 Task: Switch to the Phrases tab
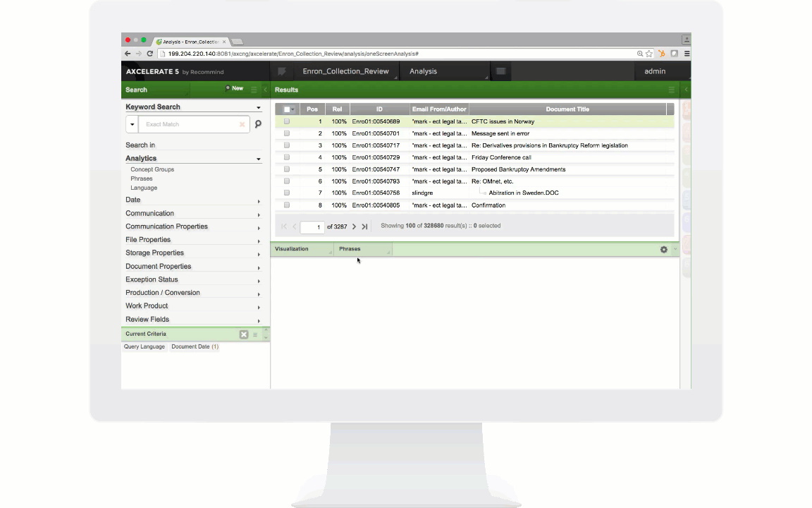click(350, 248)
